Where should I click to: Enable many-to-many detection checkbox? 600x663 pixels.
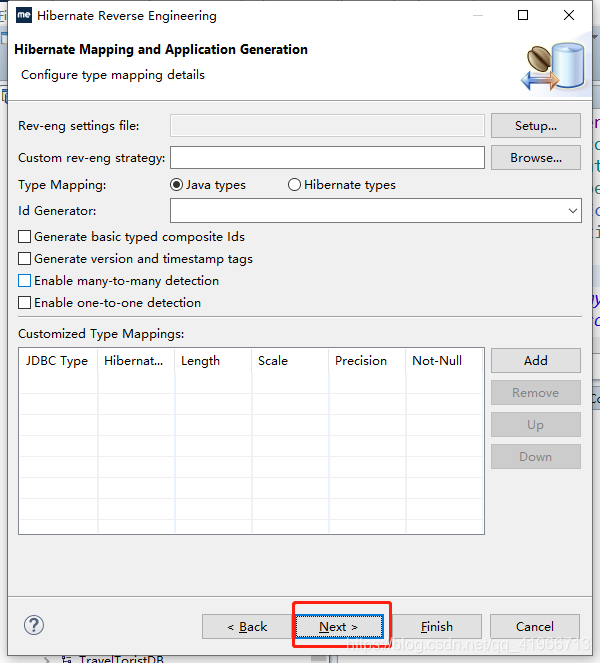tap(25, 281)
